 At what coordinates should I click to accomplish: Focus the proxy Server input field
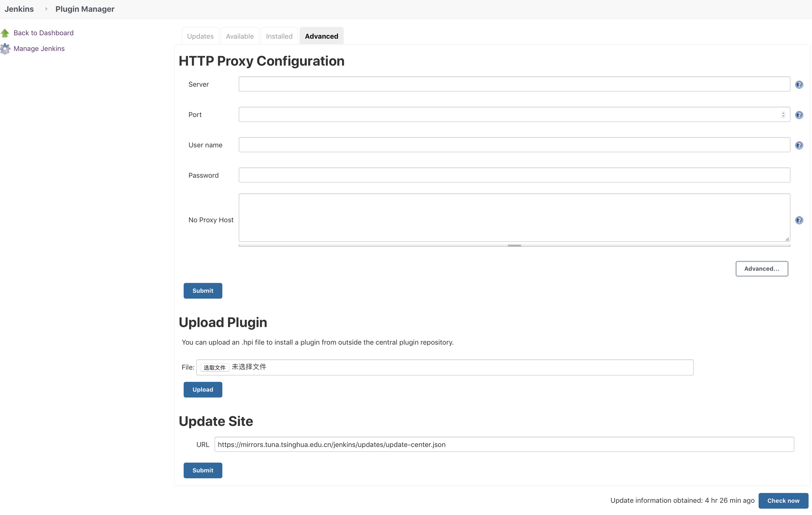(514, 84)
